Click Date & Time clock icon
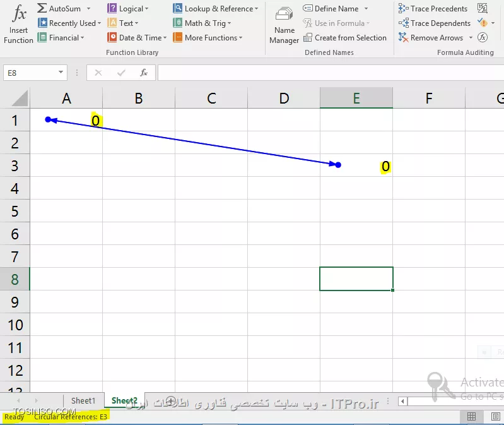This screenshot has width=504, height=425. pos(112,37)
